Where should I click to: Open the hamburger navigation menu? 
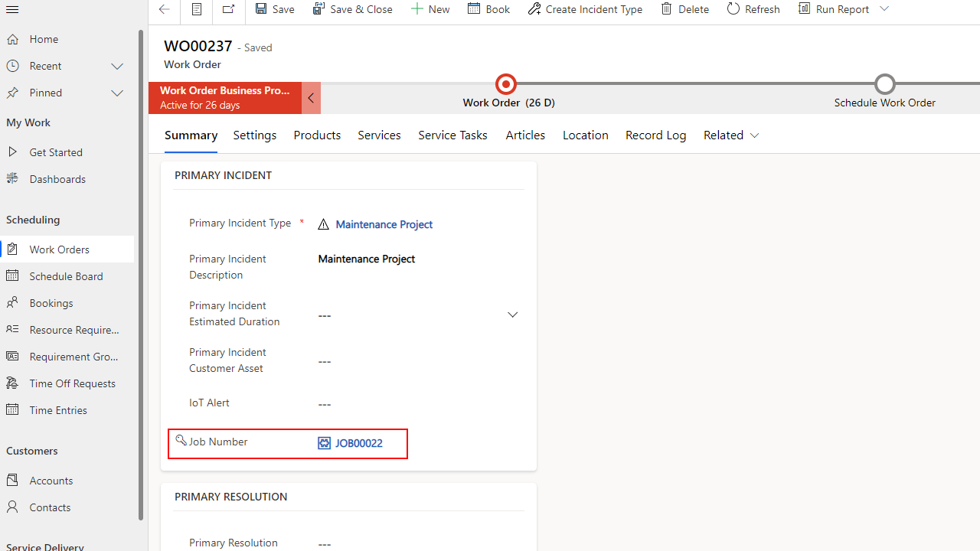(12, 9)
